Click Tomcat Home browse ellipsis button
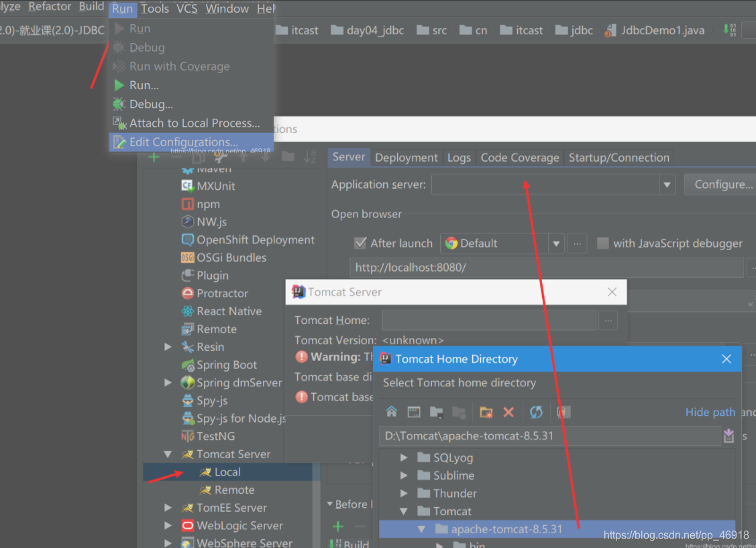The height and width of the screenshot is (548, 756). click(608, 321)
